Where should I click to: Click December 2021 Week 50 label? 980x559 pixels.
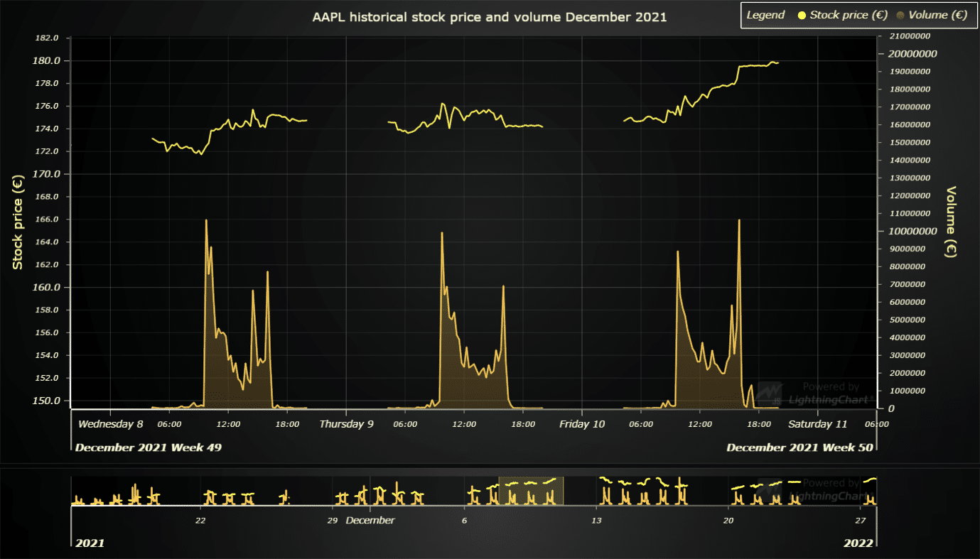tap(799, 447)
